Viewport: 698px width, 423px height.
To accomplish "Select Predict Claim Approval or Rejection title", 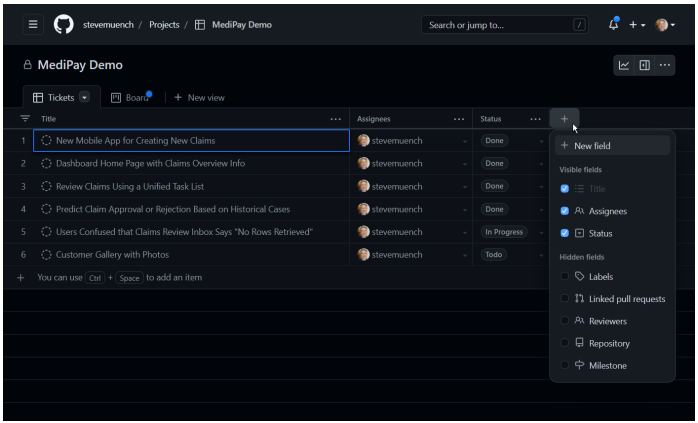I will (x=173, y=209).
